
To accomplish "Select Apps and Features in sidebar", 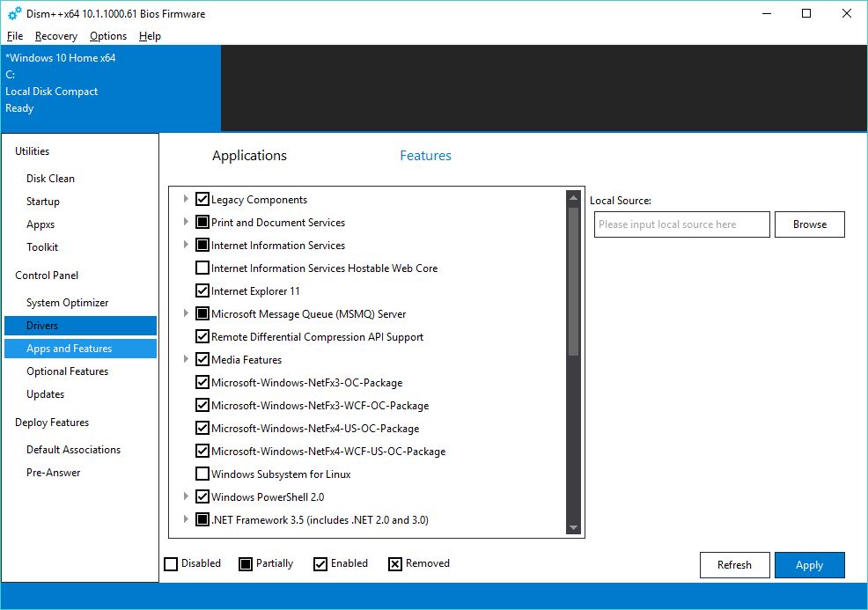I will coord(80,349).
